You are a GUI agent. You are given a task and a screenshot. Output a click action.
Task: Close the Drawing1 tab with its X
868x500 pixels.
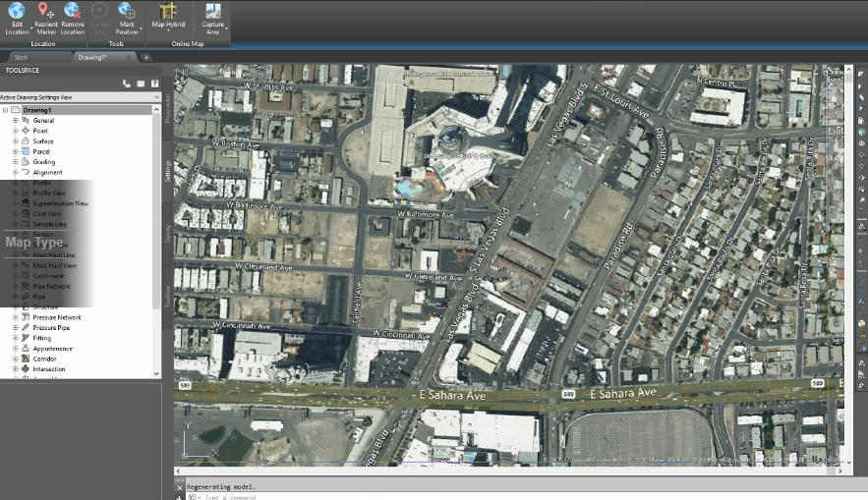[129, 57]
